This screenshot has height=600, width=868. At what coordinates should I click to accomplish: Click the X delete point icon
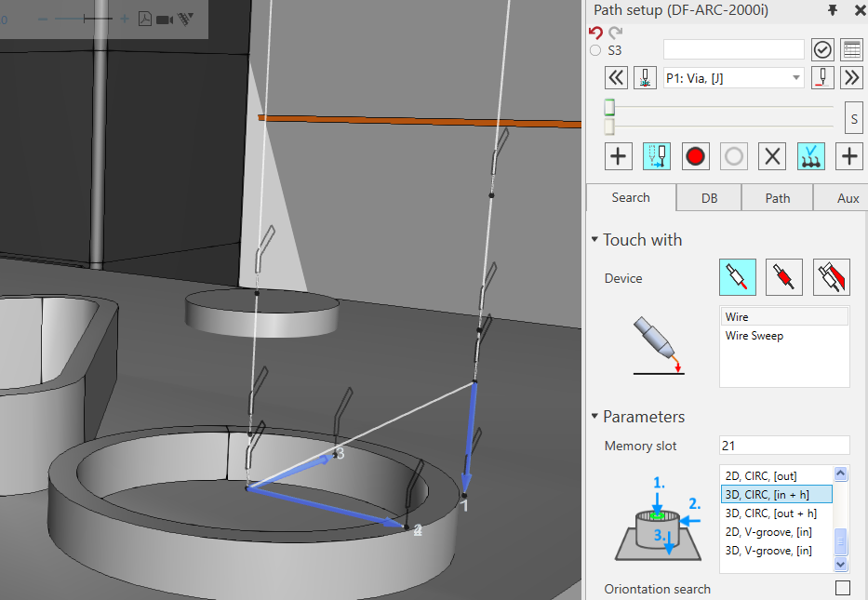coord(771,156)
